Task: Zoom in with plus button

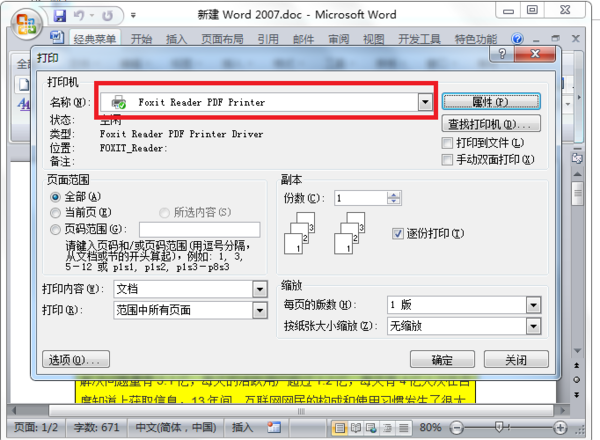Action: point(560,428)
